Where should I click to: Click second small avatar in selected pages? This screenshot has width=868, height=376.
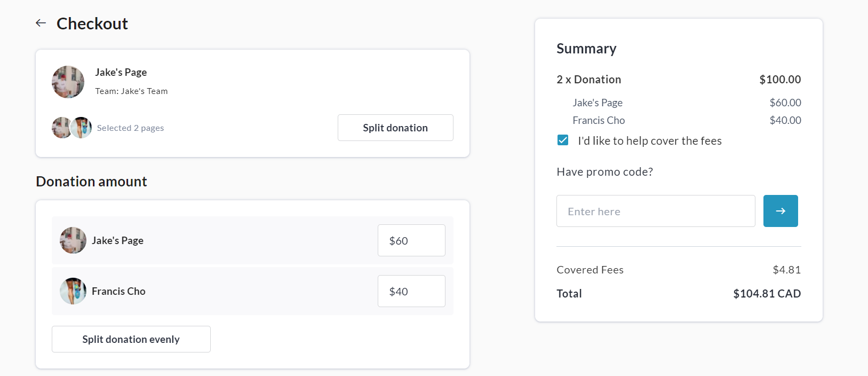click(x=82, y=128)
